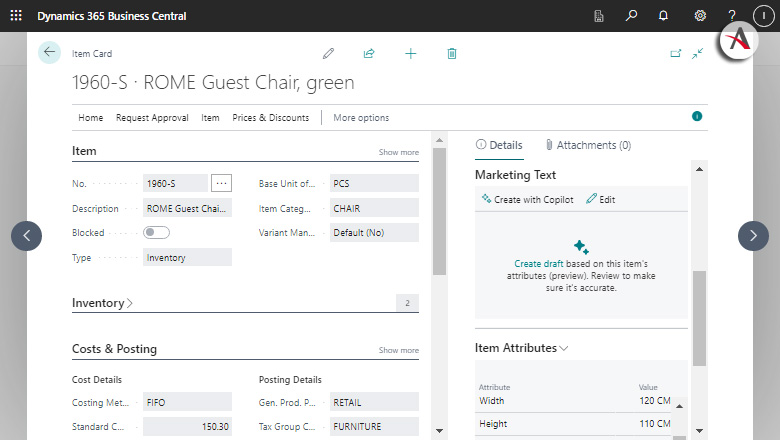Open the document report icon in top bar

coord(599,16)
